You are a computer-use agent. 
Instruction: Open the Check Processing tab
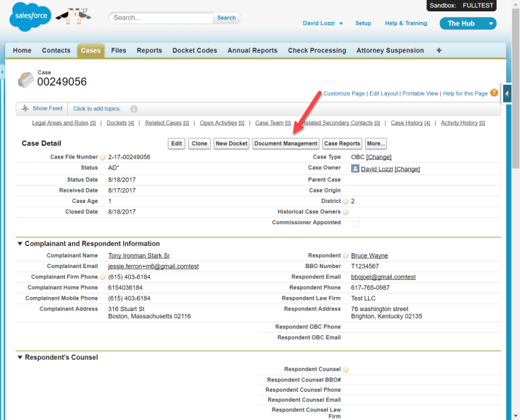(x=317, y=50)
